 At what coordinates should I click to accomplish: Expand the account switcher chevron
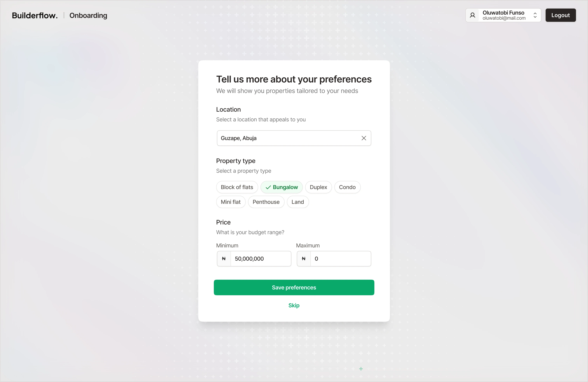point(535,15)
